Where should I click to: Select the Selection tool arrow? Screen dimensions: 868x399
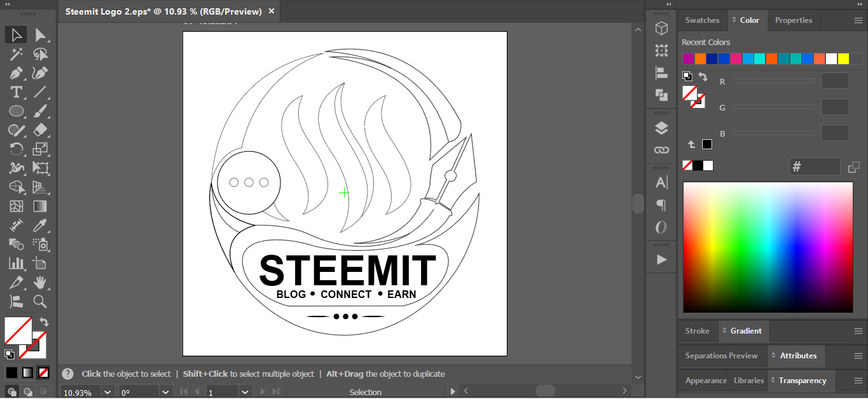(x=17, y=35)
